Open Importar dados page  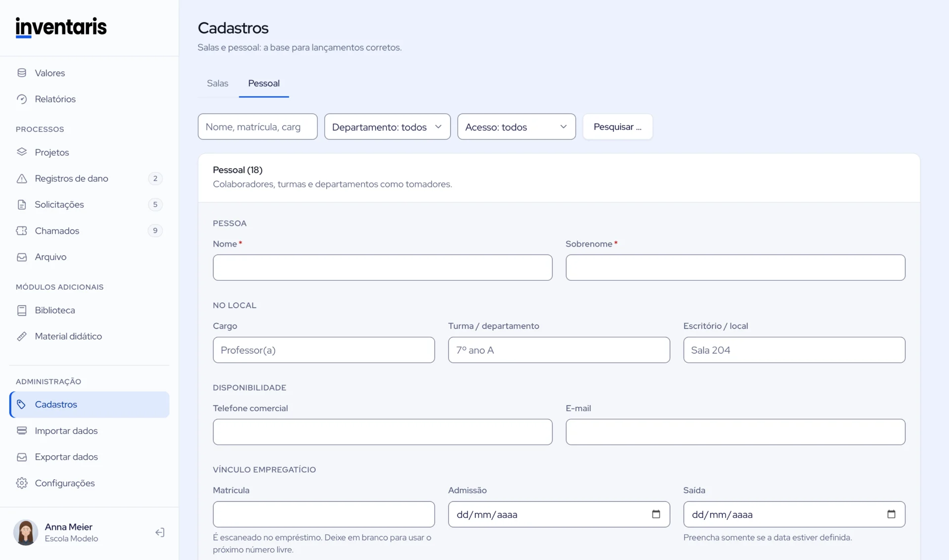89,431
